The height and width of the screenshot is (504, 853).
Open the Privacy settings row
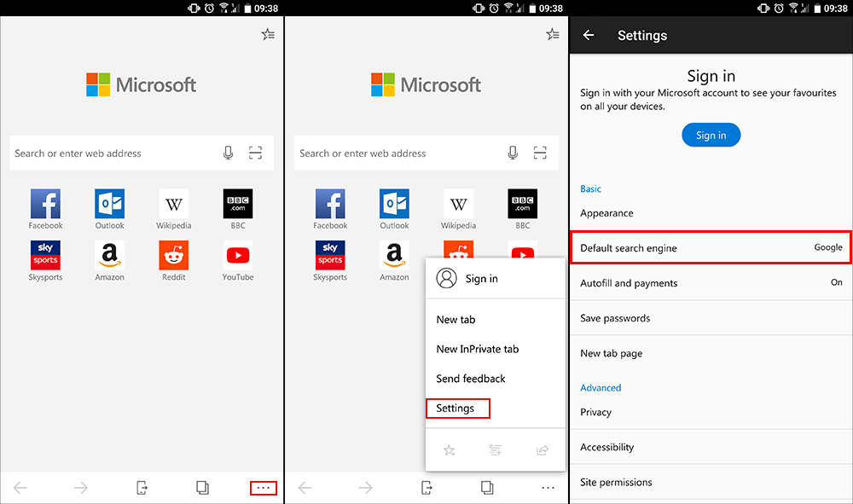tap(711, 412)
